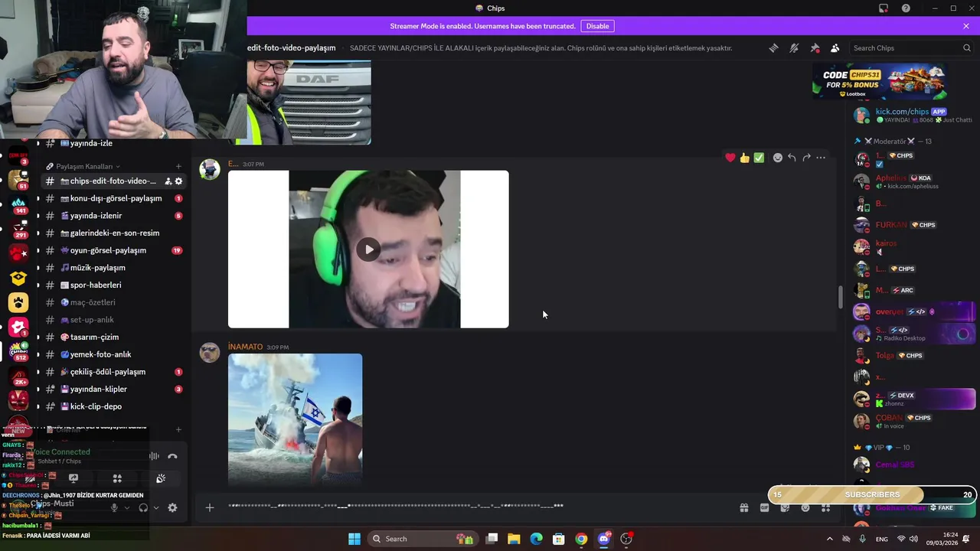Share your screen button in voice panel
Viewport: 980px width, 551px height.
click(x=73, y=478)
